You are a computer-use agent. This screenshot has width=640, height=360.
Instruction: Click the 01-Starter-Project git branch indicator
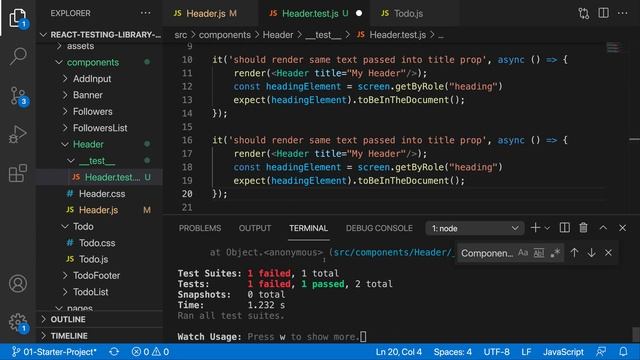tap(54, 351)
